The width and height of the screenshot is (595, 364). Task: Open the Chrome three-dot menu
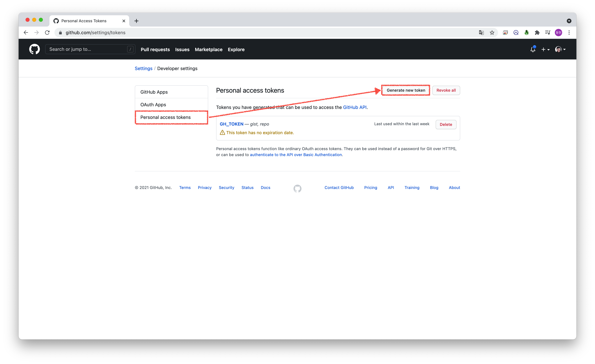[x=569, y=33]
